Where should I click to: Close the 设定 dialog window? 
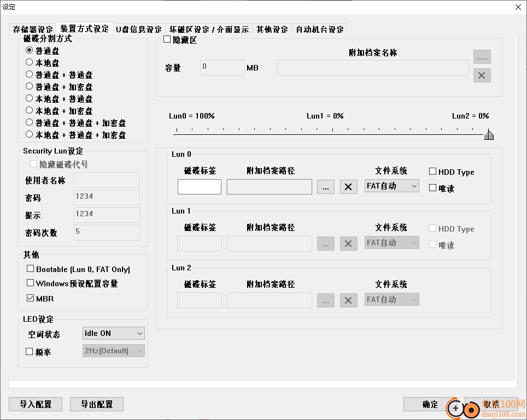(518, 7)
